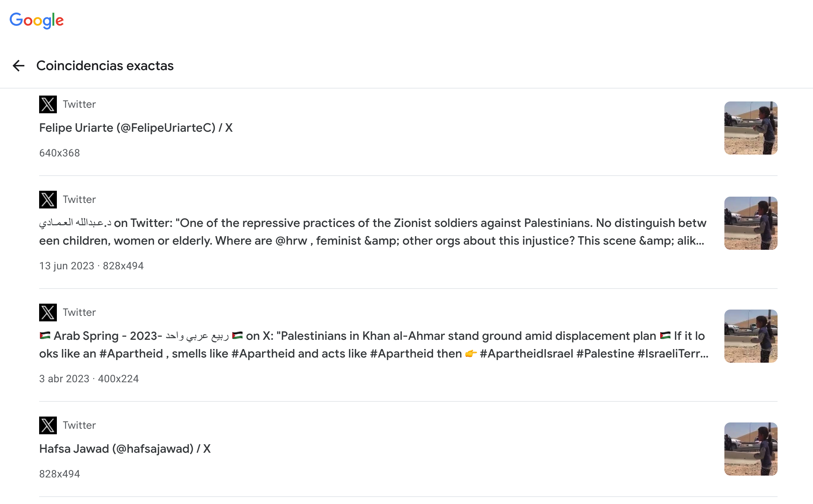The image size is (813, 504).
Task: Open thumbnail for Hafsa Jawad result
Action: pyautogui.click(x=751, y=449)
